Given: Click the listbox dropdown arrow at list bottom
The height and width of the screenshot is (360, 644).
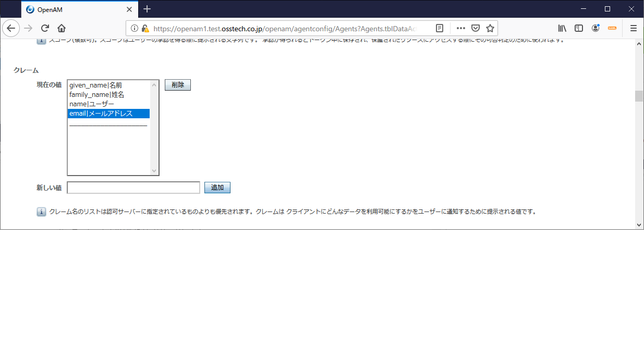Looking at the screenshot, I should pos(154,170).
